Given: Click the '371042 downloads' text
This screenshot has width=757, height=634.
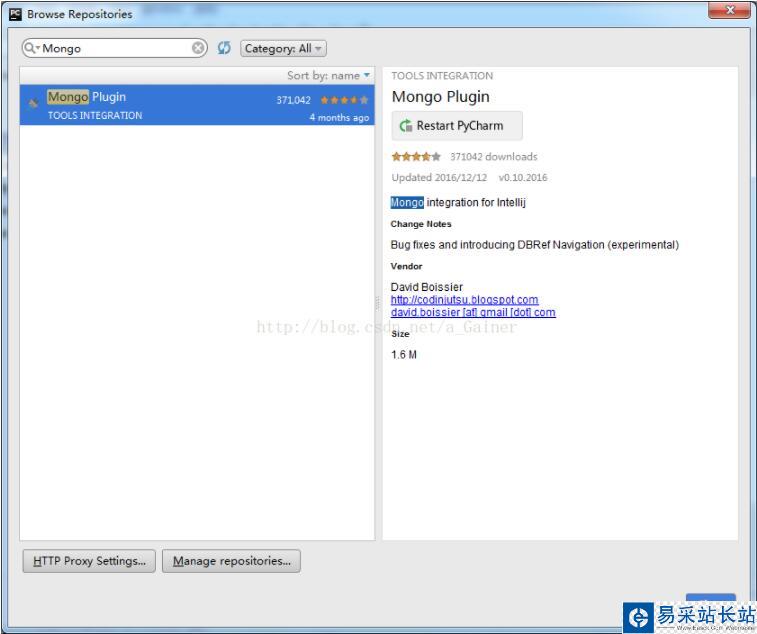Looking at the screenshot, I should (x=493, y=156).
